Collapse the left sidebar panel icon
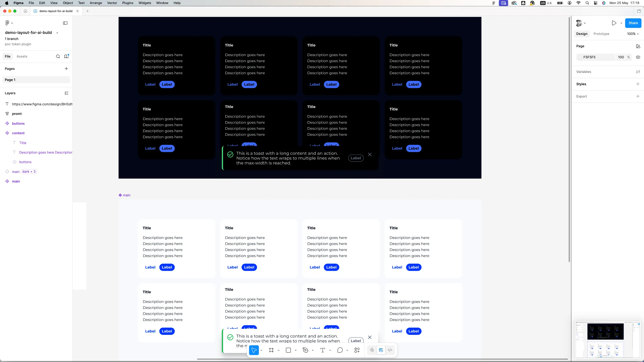644x362 pixels. click(x=65, y=23)
